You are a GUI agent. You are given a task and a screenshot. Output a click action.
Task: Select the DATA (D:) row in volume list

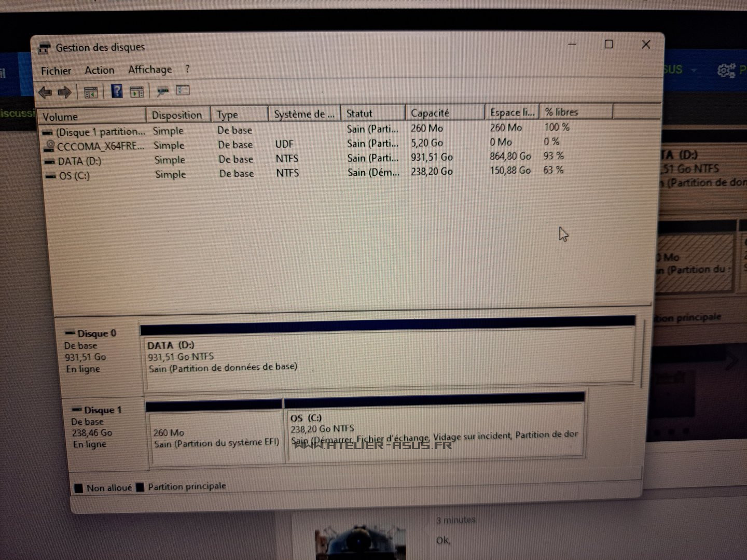79,161
